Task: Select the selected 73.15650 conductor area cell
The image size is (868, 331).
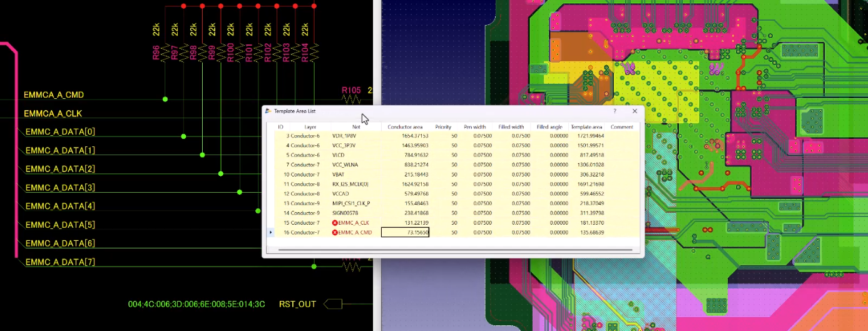Action: click(405, 232)
